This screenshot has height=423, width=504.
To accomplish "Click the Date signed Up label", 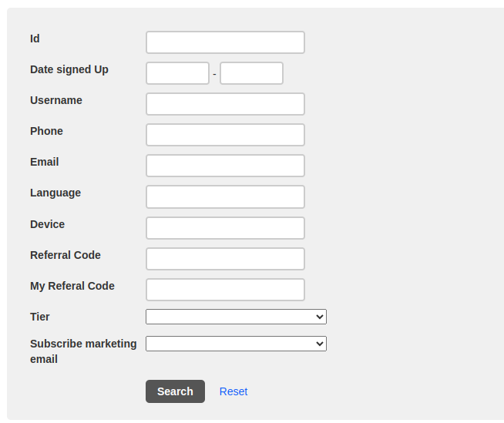I will tap(69, 69).
